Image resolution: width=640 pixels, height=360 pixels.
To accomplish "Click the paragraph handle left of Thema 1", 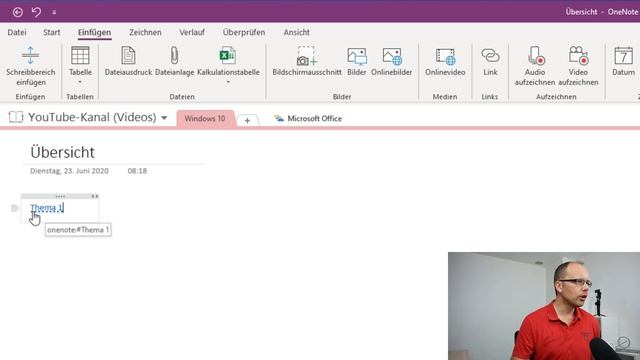I will [x=15, y=208].
